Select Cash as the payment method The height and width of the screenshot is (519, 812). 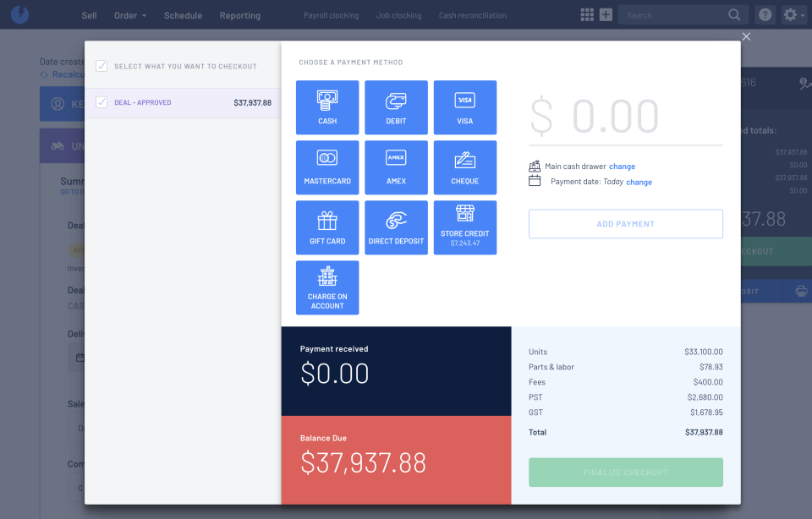(x=327, y=107)
